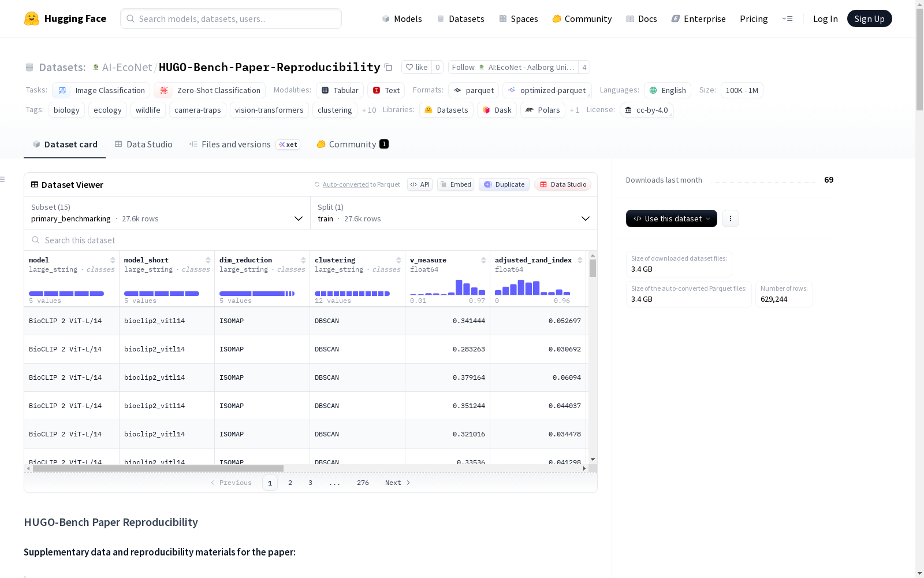This screenshot has height=578, width=924.
Task: Select the Polars library tag
Action: coord(543,110)
